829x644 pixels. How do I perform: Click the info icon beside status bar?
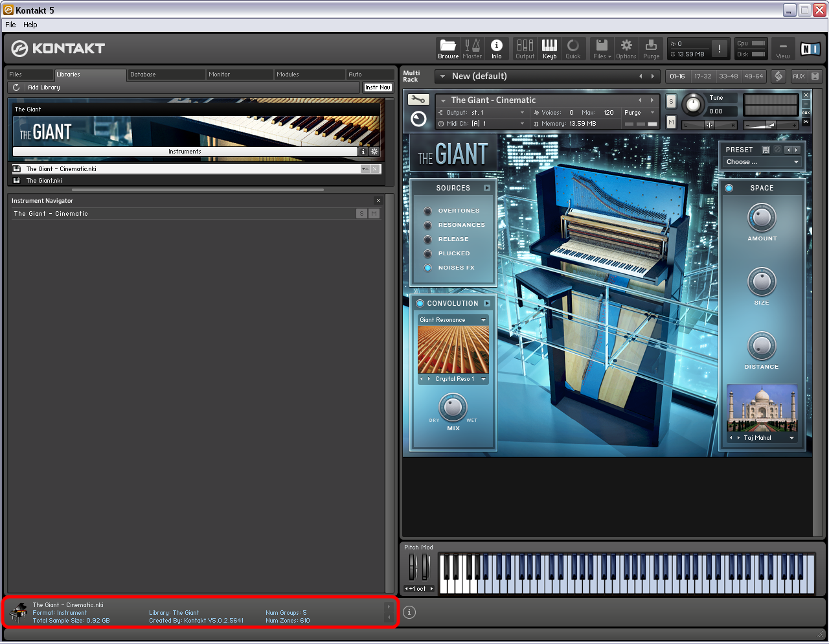pyautogui.click(x=409, y=612)
